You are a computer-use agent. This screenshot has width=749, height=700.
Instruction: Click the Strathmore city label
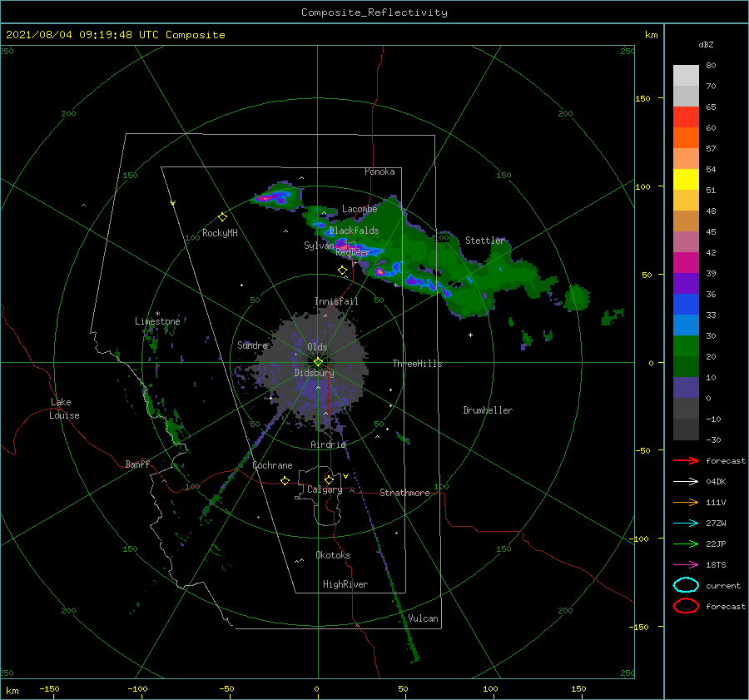tap(404, 493)
